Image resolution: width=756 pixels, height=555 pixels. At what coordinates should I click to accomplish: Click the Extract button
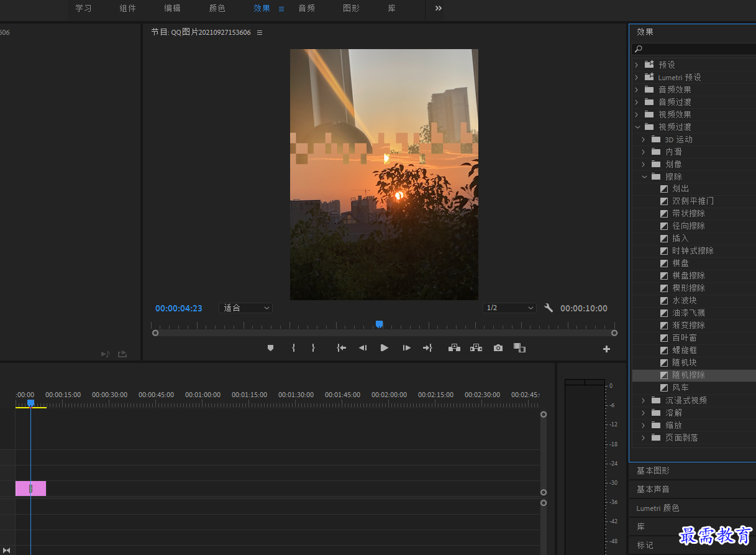point(476,348)
